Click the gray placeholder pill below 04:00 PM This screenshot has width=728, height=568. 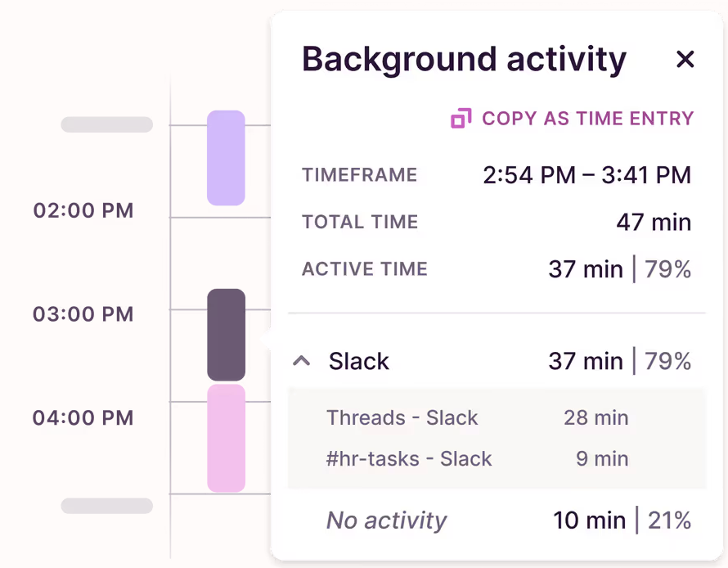point(106,506)
